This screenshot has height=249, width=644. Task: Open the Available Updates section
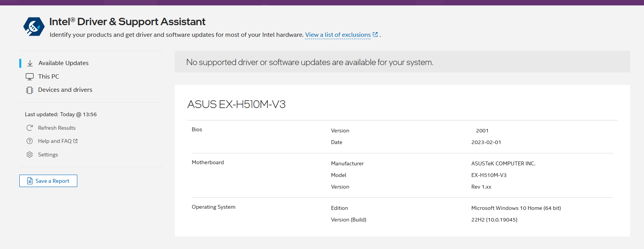pyautogui.click(x=63, y=63)
